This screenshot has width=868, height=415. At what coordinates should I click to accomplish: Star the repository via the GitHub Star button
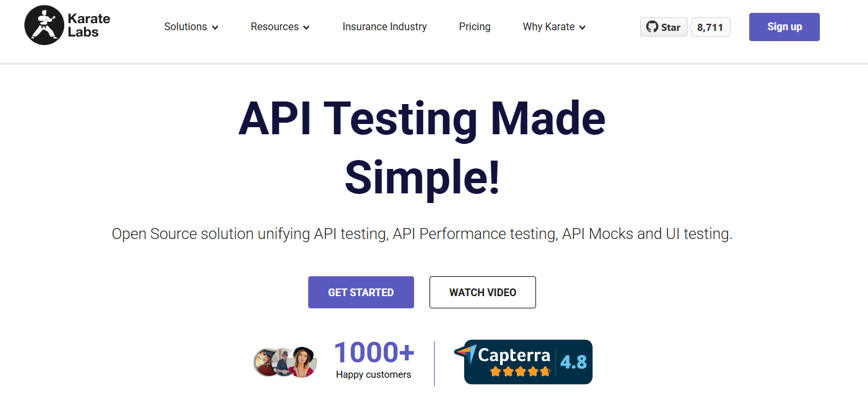pyautogui.click(x=663, y=27)
